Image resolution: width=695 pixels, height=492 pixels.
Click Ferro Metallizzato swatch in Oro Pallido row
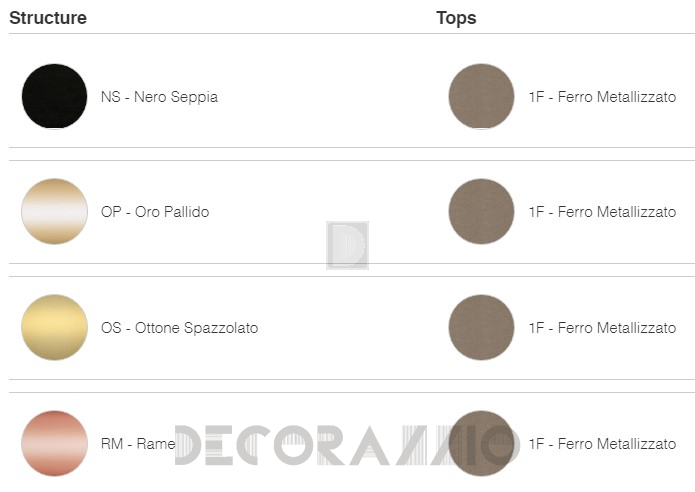coord(482,212)
